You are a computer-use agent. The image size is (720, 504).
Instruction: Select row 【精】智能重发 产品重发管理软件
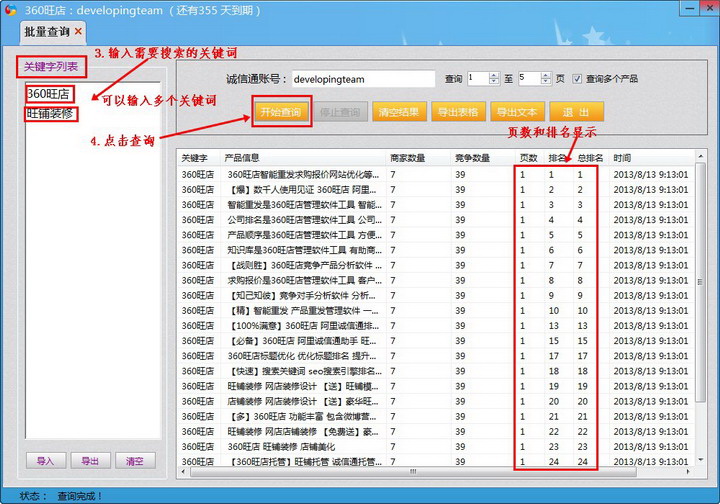(x=436, y=311)
